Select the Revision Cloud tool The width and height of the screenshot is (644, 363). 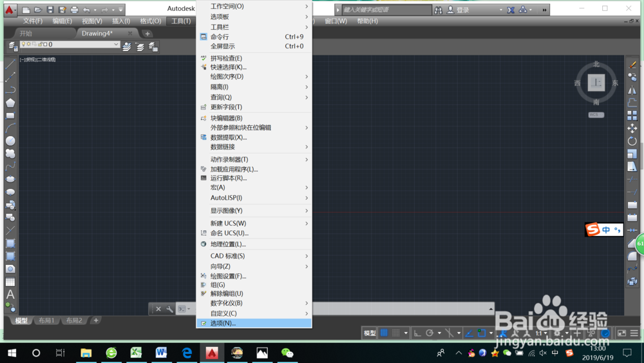[10, 153]
